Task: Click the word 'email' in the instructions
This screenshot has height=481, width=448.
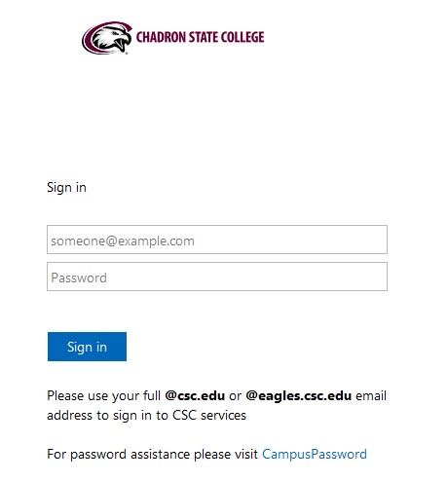Action: [x=371, y=396]
